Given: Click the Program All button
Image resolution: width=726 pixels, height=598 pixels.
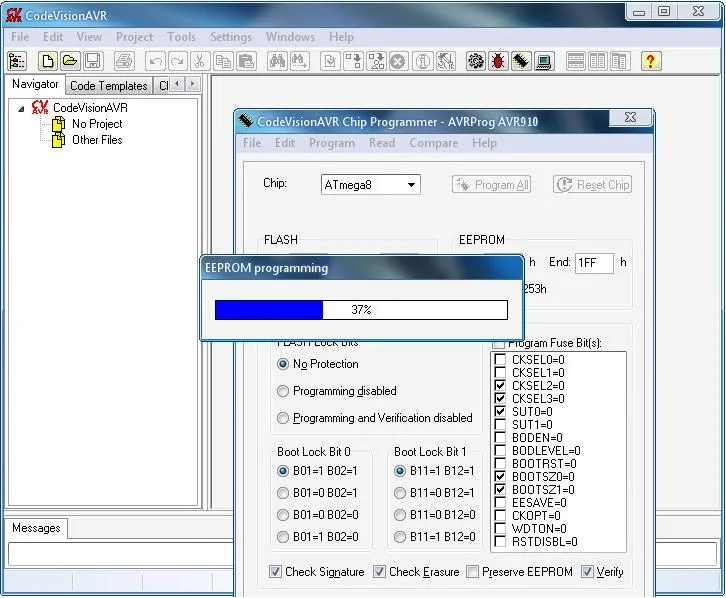Looking at the screenshot, I should 492,185.
